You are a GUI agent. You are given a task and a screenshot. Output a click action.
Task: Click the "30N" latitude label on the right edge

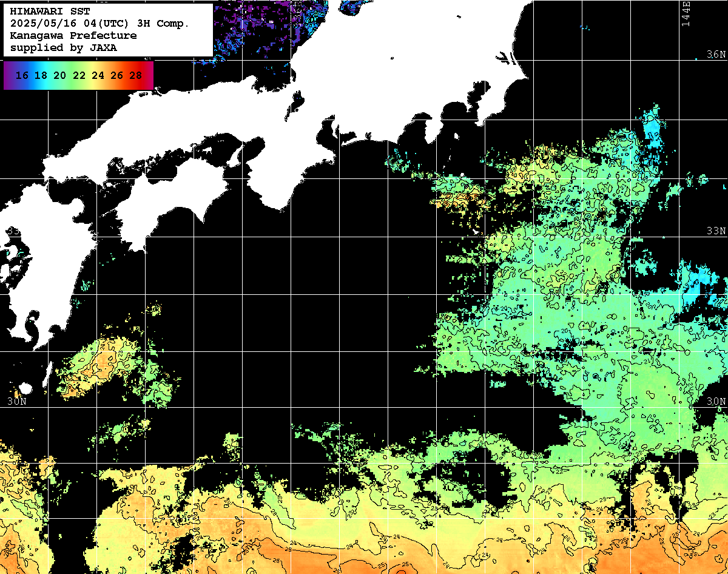[x=717, y=402]
